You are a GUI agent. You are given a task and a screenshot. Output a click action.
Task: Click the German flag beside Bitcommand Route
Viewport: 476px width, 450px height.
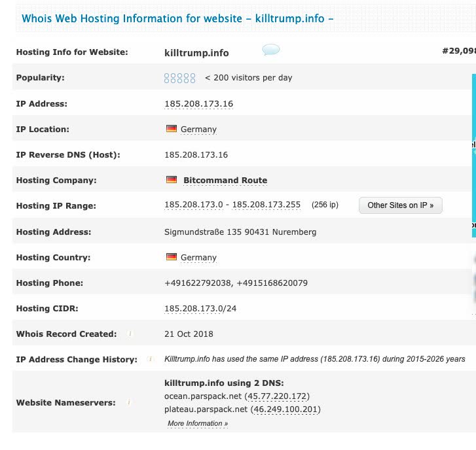tap(172, 179)
